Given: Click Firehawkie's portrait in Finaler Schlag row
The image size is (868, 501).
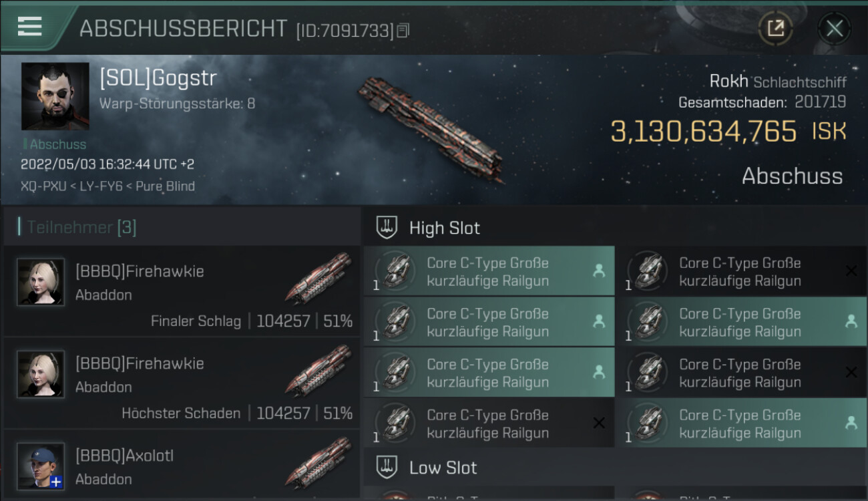Looking at the screenshot, I should point(41,283).
